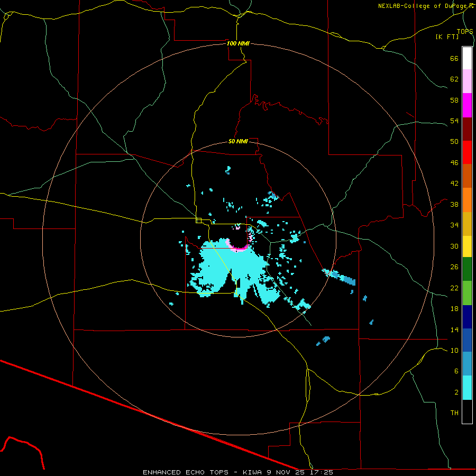Click the legend value '30'
Image resolution: width=476 pixels, height=476 pixels.
(x=454, y=246)
